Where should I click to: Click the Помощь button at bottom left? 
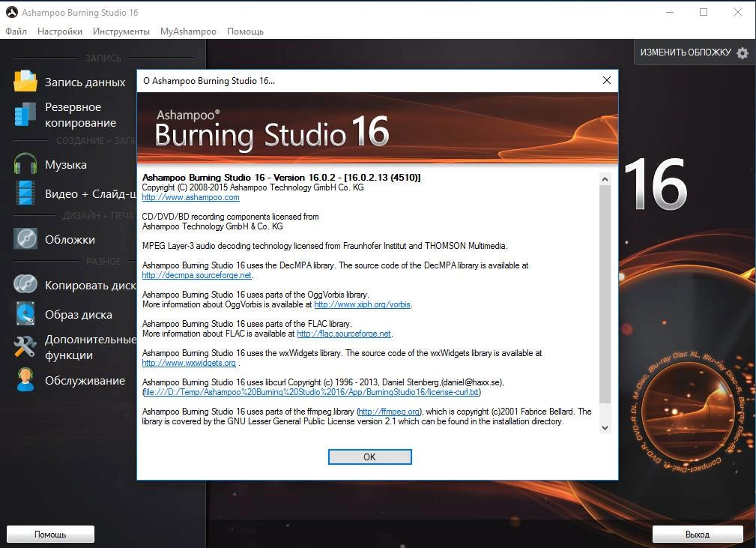coord(50,534)
